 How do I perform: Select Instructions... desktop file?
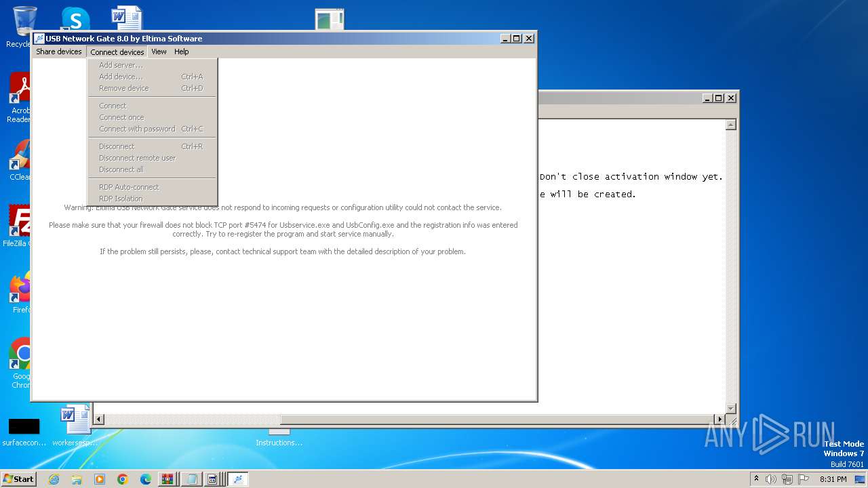tap(279, 438)
